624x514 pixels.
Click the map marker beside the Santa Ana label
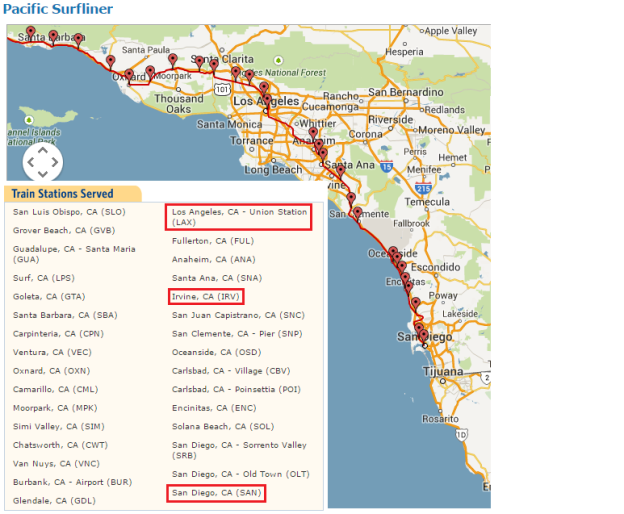click(x=323, y=154)
